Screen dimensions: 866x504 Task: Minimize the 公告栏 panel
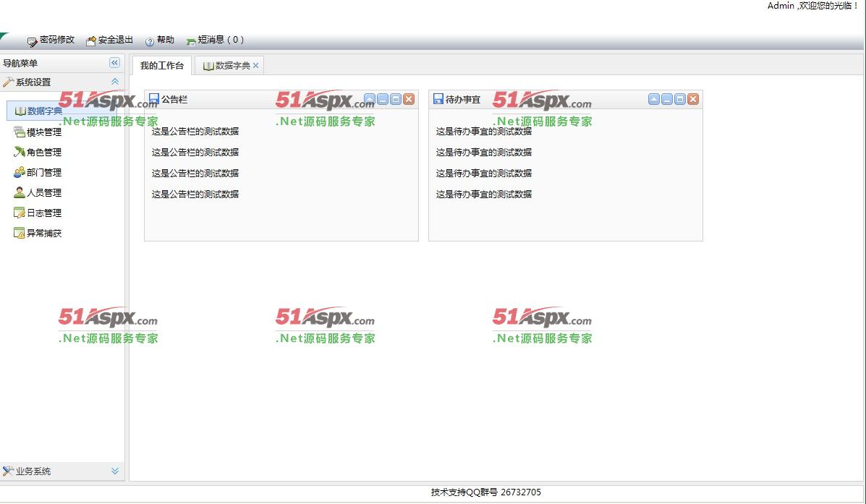[x=383, y=99]
